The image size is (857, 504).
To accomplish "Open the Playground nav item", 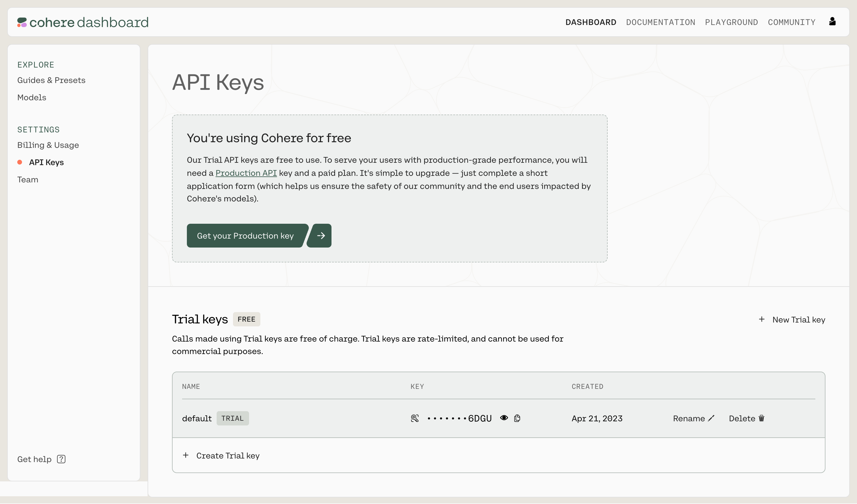I will pos(731,22).
